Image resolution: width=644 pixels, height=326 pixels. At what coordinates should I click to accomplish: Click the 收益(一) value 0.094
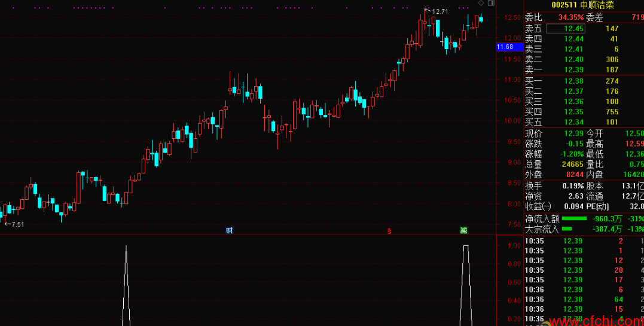coord(574,206)
